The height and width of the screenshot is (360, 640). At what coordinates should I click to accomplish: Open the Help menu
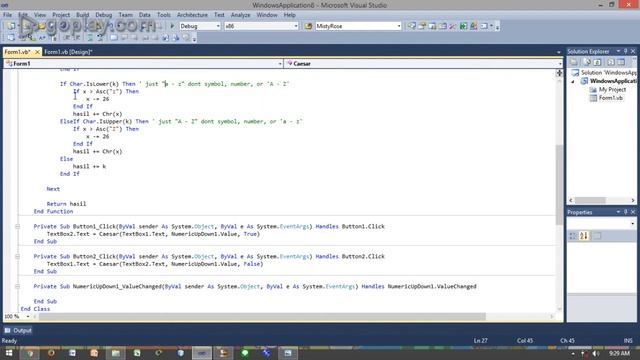click(289, 15)
